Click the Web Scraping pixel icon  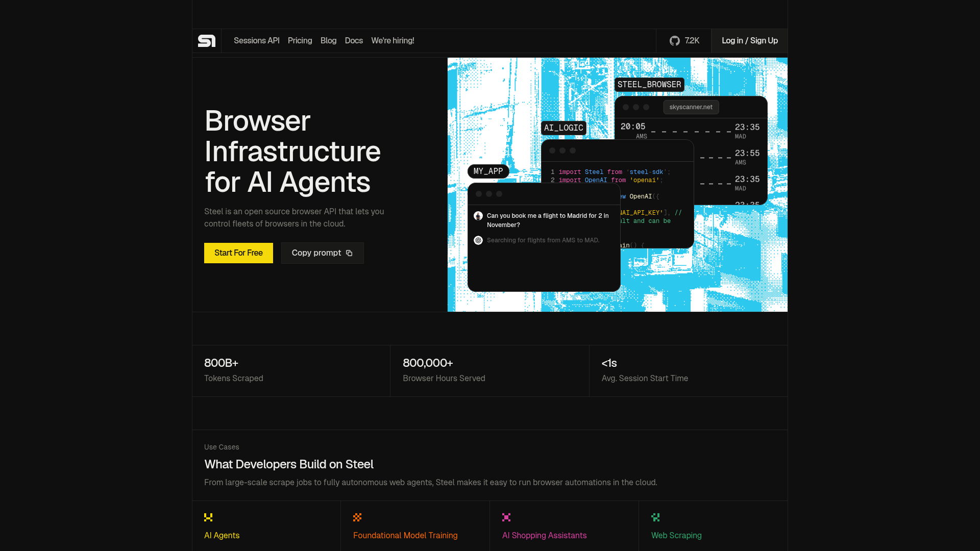[655, 517]
